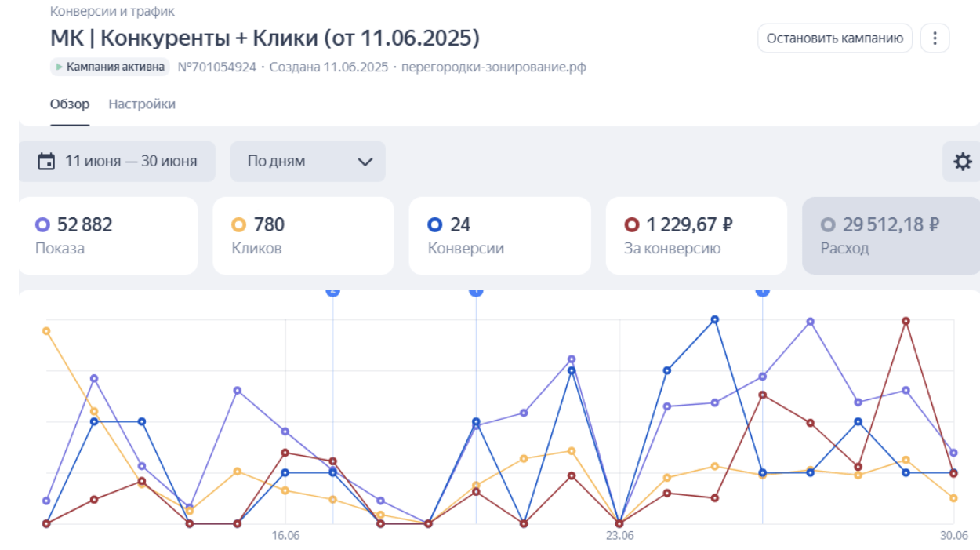
Task: Click the play icon in the Кампания активна badge
Action: (x=60, y=67)
